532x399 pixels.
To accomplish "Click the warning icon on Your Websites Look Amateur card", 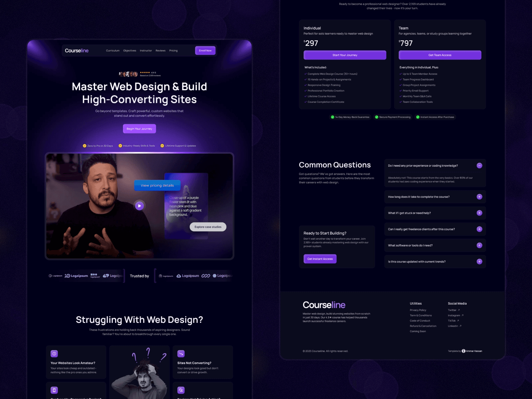I will (54, 353).
